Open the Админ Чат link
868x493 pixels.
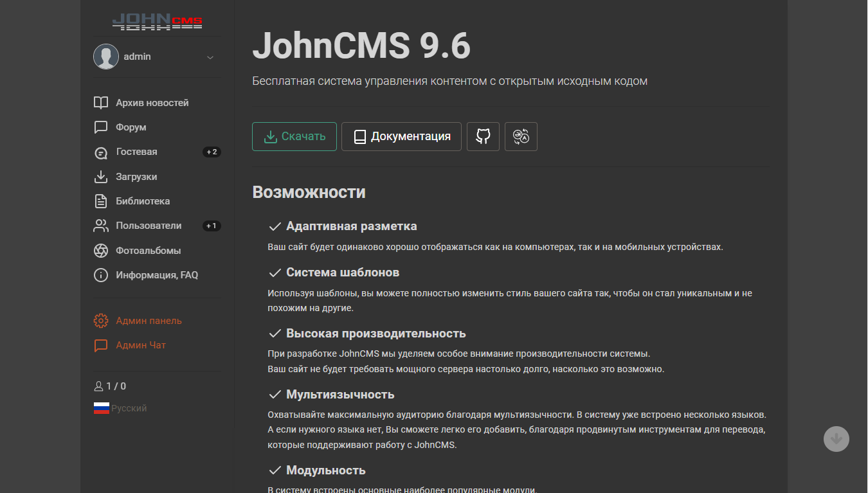click(141, 345)
